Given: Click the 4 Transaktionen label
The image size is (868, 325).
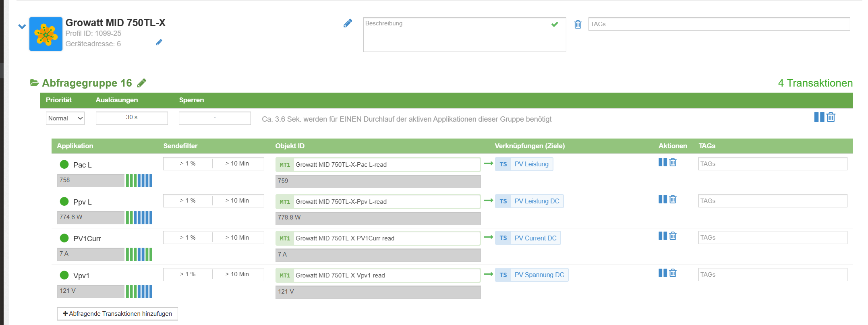Looking at the screenshot, I should tap(815, 83).
